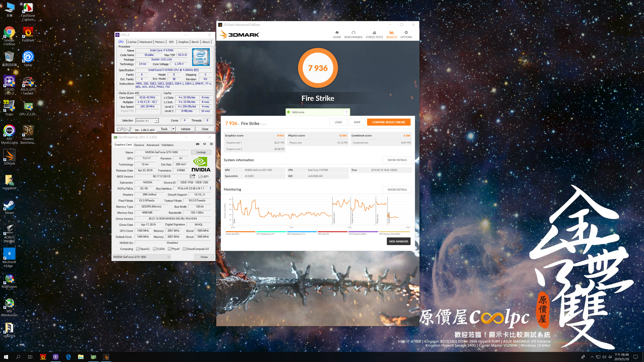Screen dimensions: 644x362
Task: Toggle UEFI checkbox in GPU-Z
Action: coord(200,176)
